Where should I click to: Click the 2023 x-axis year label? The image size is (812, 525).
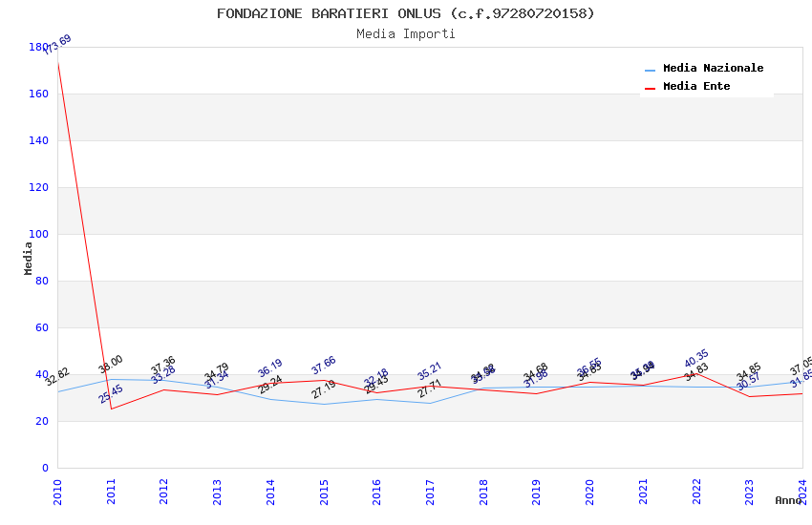pyautogui.click(x=749, y=492)
